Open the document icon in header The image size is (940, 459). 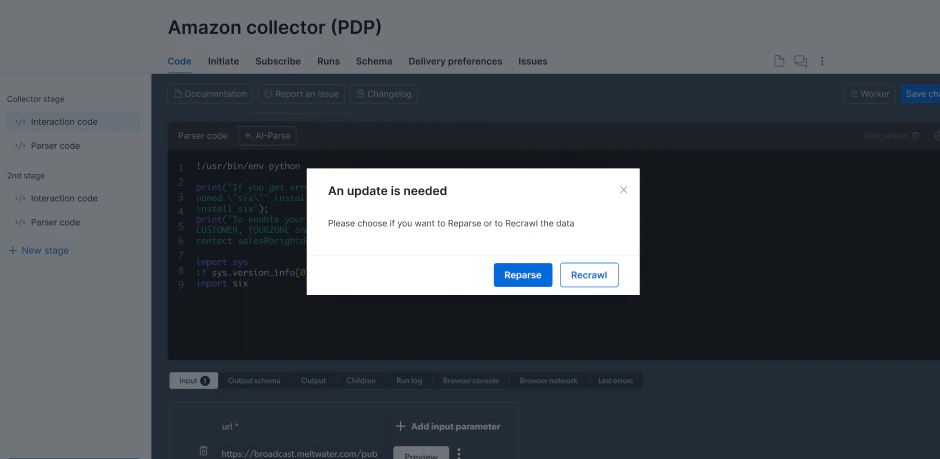(779, 61)
